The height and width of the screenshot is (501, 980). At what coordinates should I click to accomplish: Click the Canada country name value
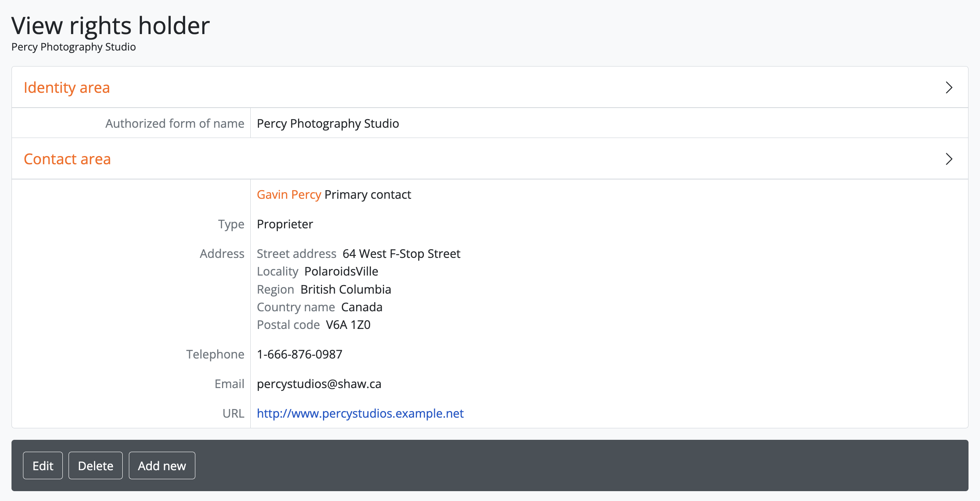click(x=362, y=307)
